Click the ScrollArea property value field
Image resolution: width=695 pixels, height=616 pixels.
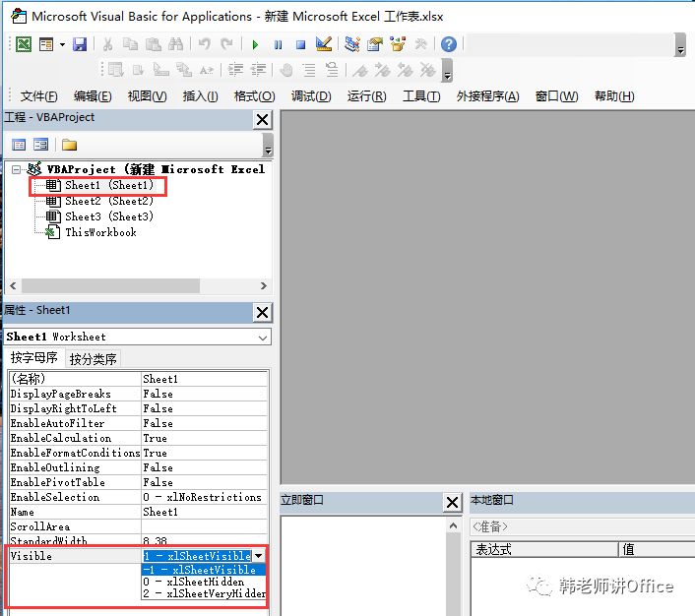coord(205,526)
